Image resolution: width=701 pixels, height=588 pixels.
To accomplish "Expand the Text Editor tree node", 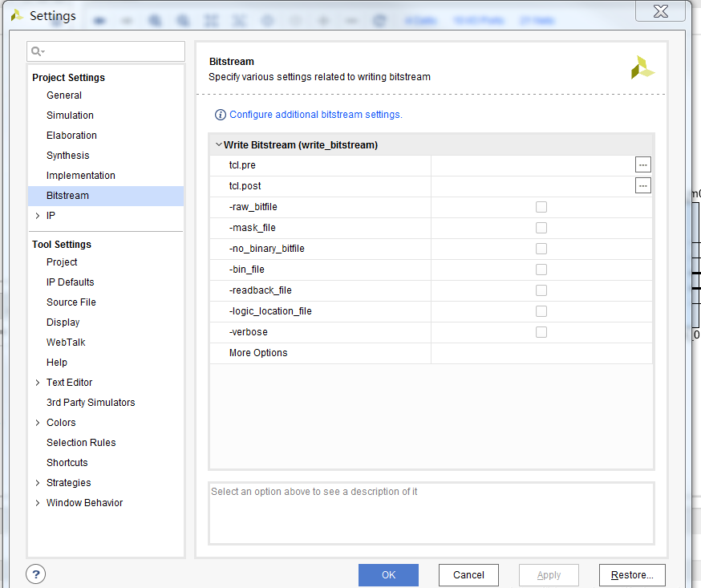I will (x=38, y=383).
